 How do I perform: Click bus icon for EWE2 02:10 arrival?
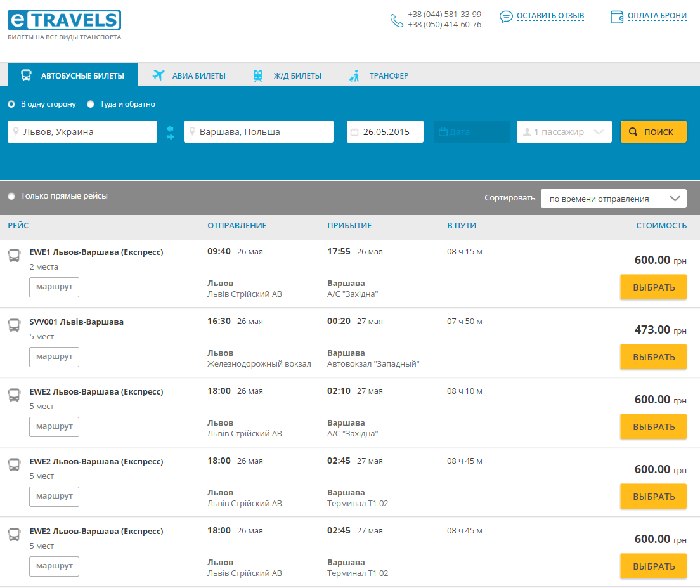tap(15, 395)
